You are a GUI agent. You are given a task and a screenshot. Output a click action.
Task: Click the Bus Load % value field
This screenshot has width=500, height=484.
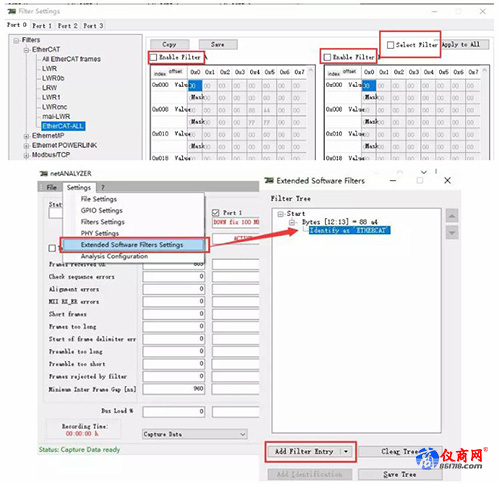coord(174,412)
